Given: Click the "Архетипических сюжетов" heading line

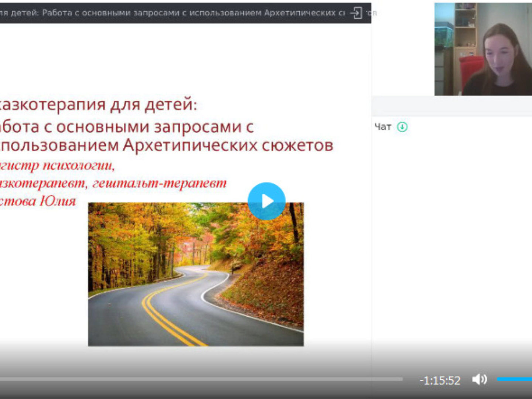Looking at the screenshot, I should tap(166, 145).
